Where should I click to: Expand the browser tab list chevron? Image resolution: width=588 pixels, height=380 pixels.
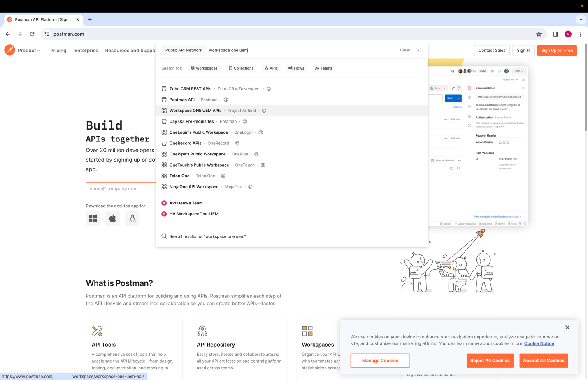581,19
